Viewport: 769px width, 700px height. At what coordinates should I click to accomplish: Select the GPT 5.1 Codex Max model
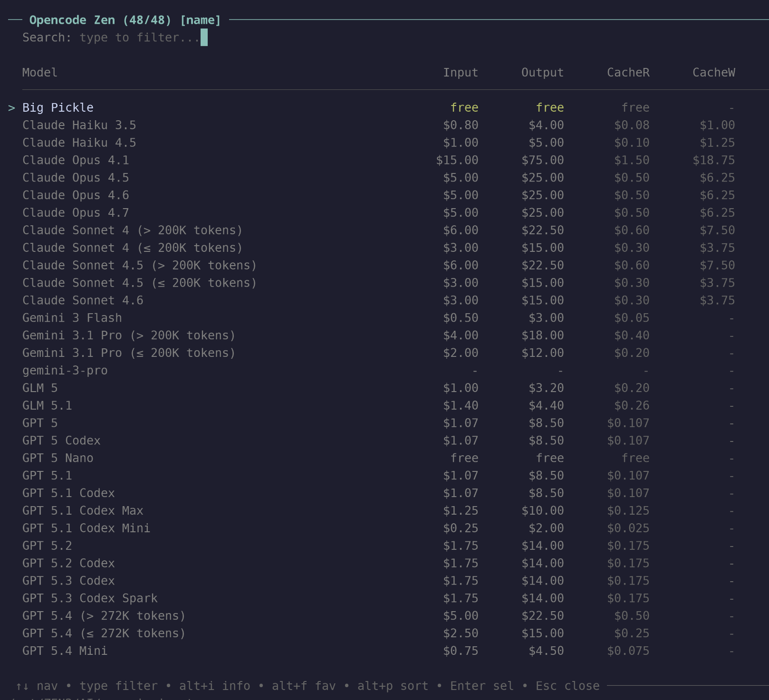378,511
